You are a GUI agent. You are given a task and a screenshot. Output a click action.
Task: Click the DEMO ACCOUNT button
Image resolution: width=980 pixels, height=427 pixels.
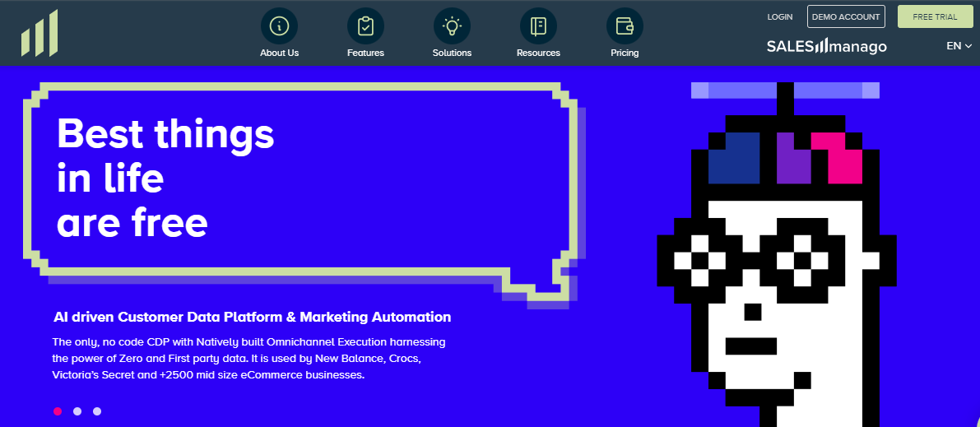(x=846, y=17)
